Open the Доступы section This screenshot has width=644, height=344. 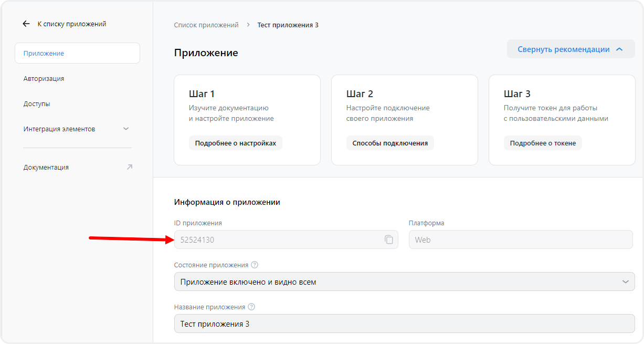coord(36,103)
